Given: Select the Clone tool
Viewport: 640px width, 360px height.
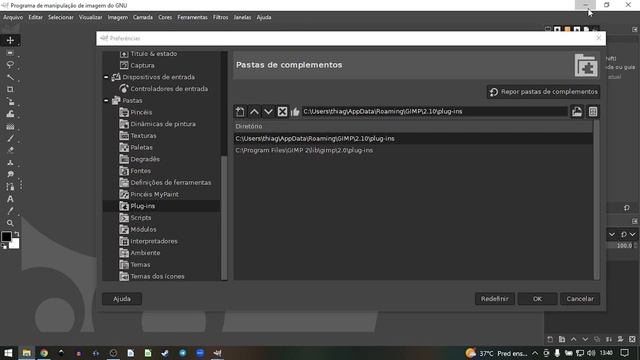Looking at the screenshot, I should coord(10,162).
